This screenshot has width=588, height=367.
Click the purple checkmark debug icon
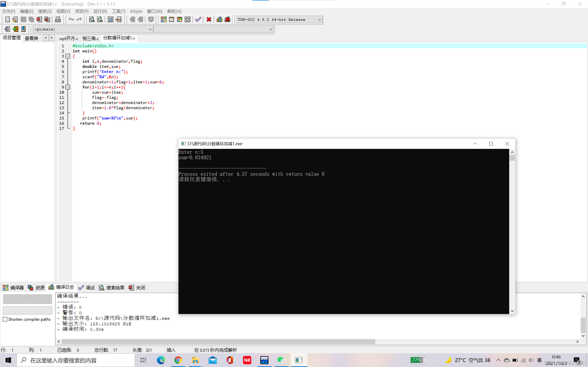click(x=198, y=19)
